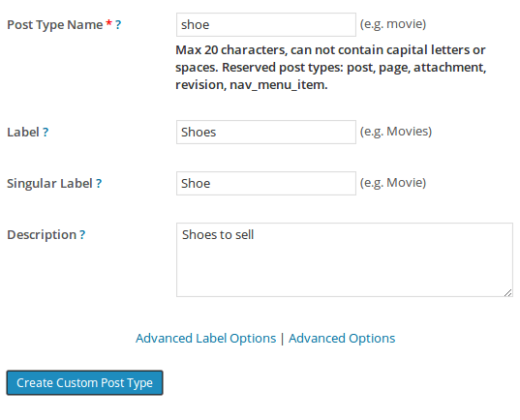Viewport: 520px width, 420px height.
Task: Show help question mark for Description
Action: 82,235
